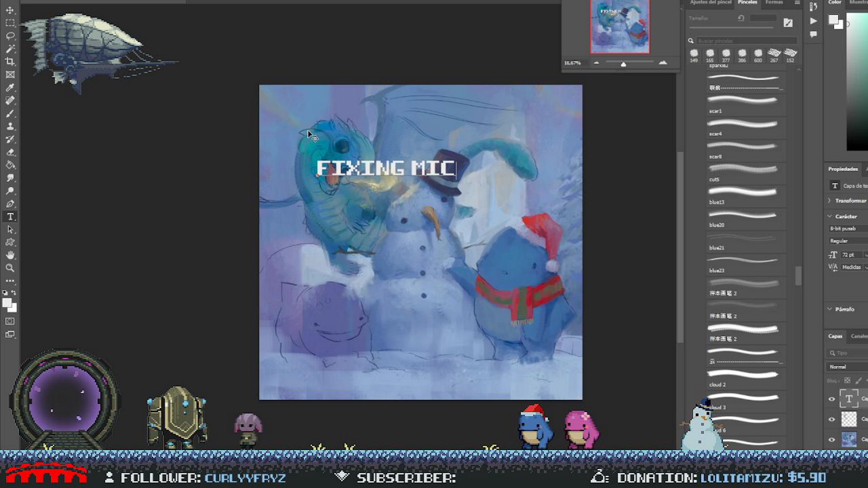Select the Eraser tool
Screen dimensions: 868x488
click(x=10, y=152)
